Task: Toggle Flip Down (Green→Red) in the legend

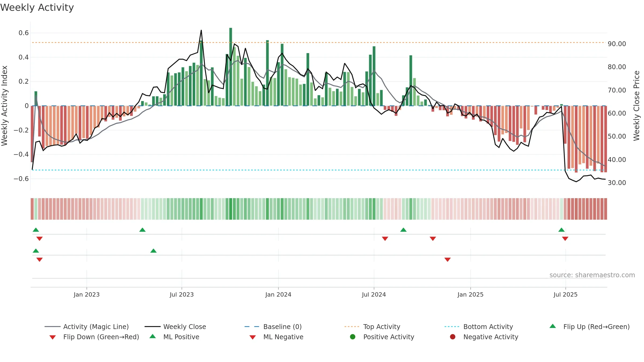Action: point(94,337)
